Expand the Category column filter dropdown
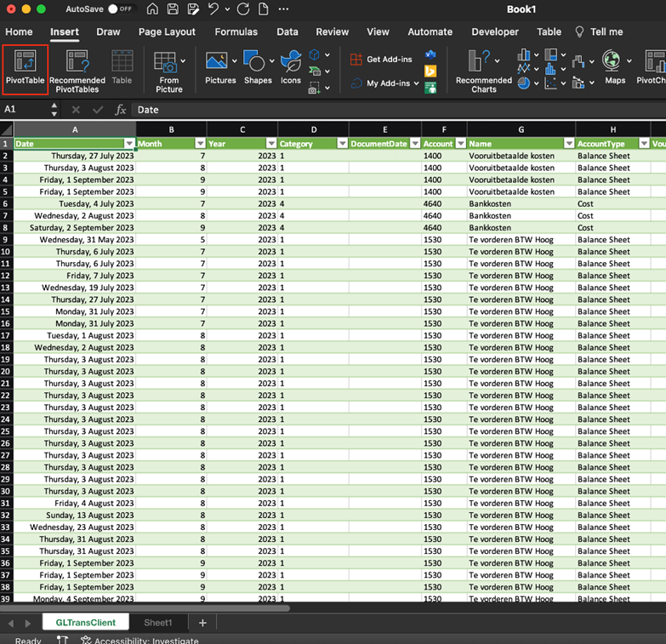Viewport: 666px width, 644px height. click(342, 144)
